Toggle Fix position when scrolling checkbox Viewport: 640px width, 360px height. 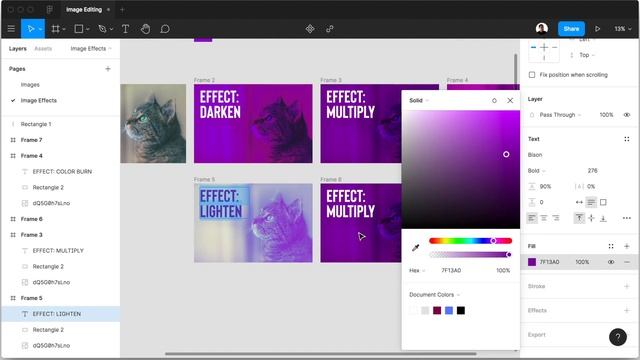[532, 75]
